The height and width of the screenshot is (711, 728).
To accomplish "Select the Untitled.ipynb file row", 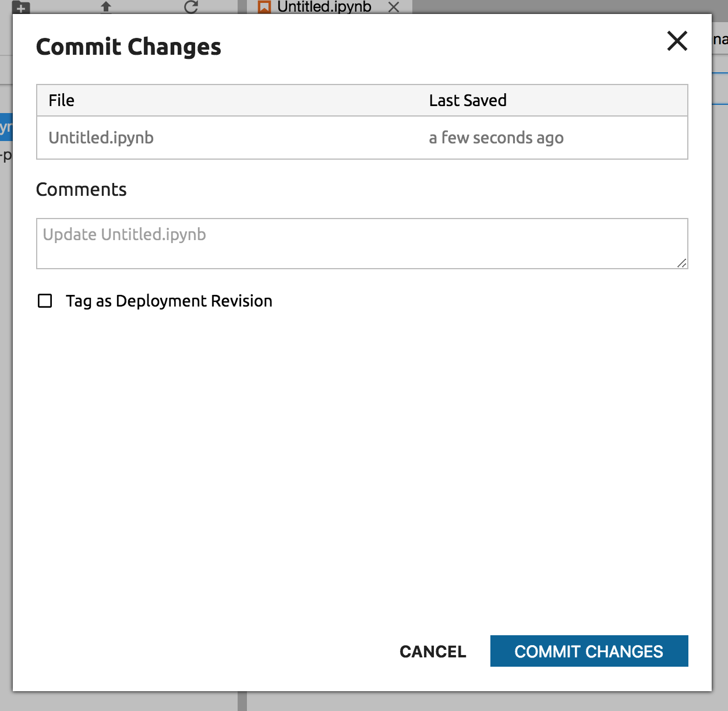I will tap(101, 138).
